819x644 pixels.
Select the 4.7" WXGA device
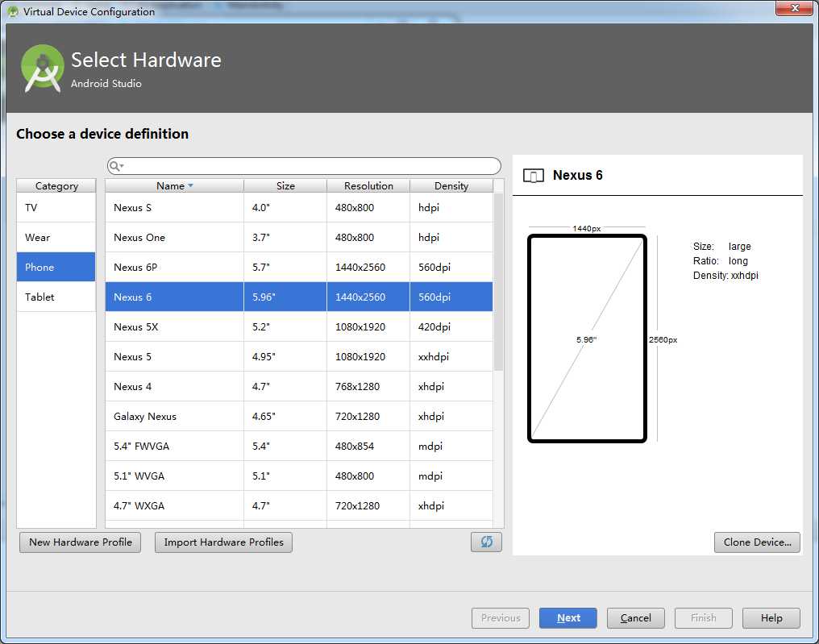[x=299, y=505]
